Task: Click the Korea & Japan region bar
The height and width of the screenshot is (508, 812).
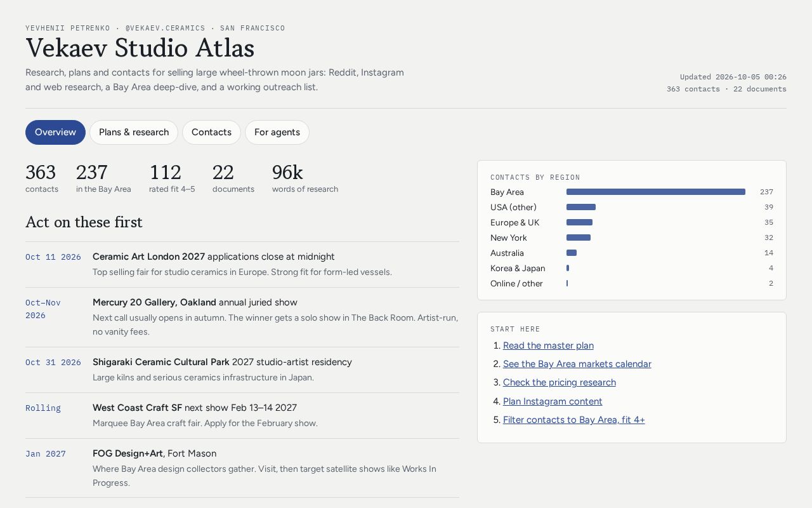Action: (568, 268)
